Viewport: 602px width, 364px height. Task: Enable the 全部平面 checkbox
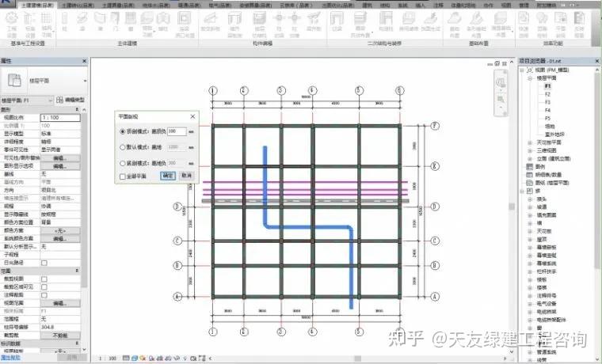[123, 176]
